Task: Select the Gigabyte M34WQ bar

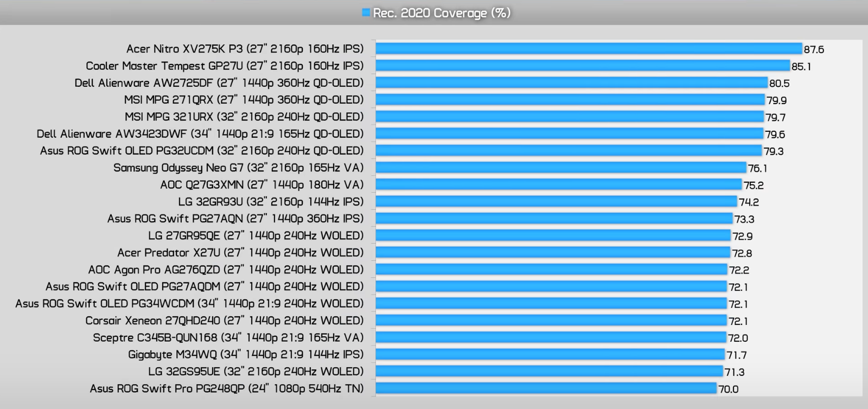Action: pos(550,354)
